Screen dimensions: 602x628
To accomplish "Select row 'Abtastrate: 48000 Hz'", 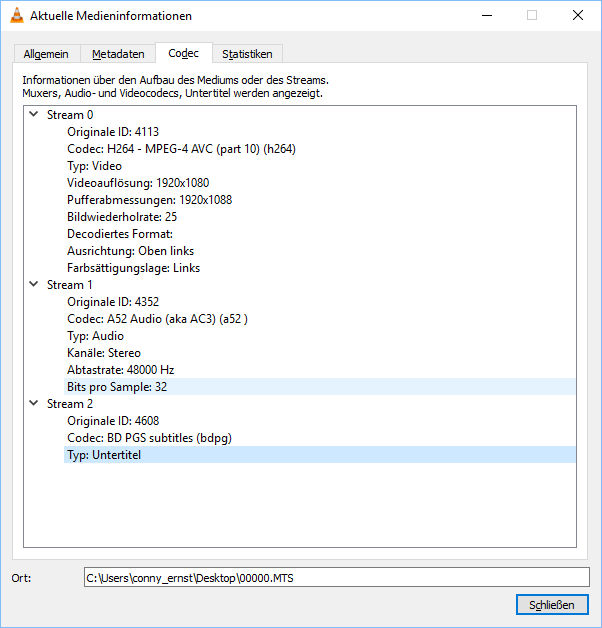I will point(320,370).
